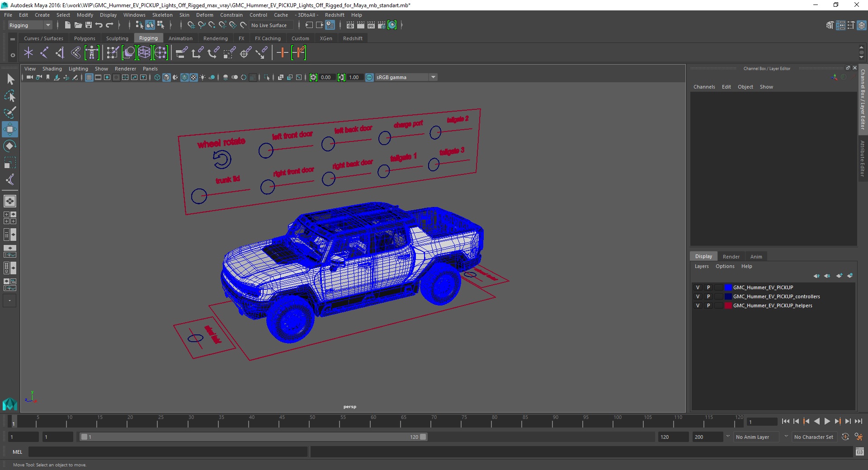Activate the Paint Selection tool
Viewport: 868px width, 470px height.
click(x=10, y=112)
